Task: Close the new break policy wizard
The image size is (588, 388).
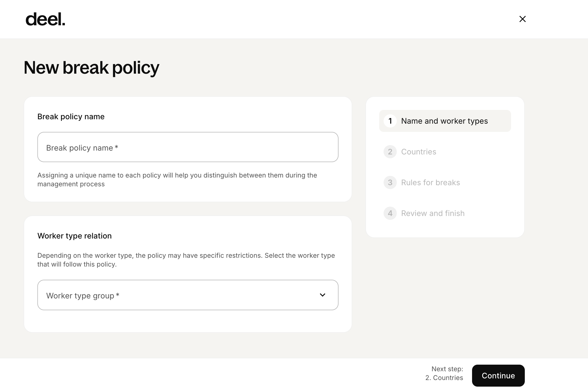Action: point(522,19)
